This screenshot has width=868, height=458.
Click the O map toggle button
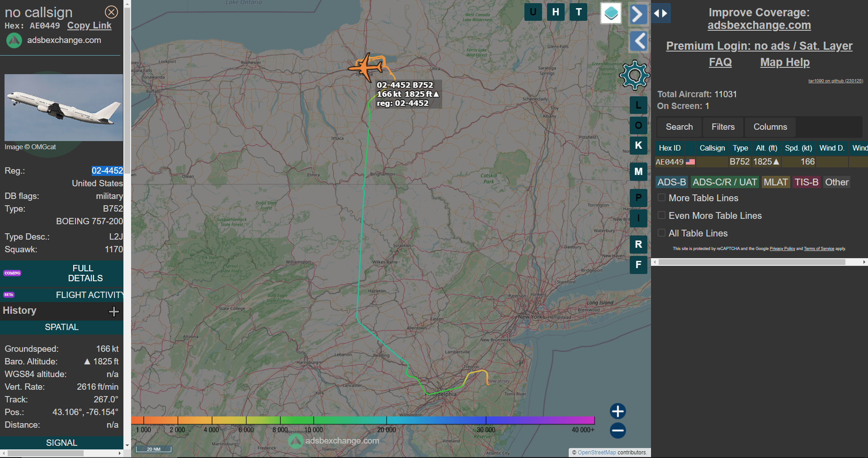(x=638, y=125)
